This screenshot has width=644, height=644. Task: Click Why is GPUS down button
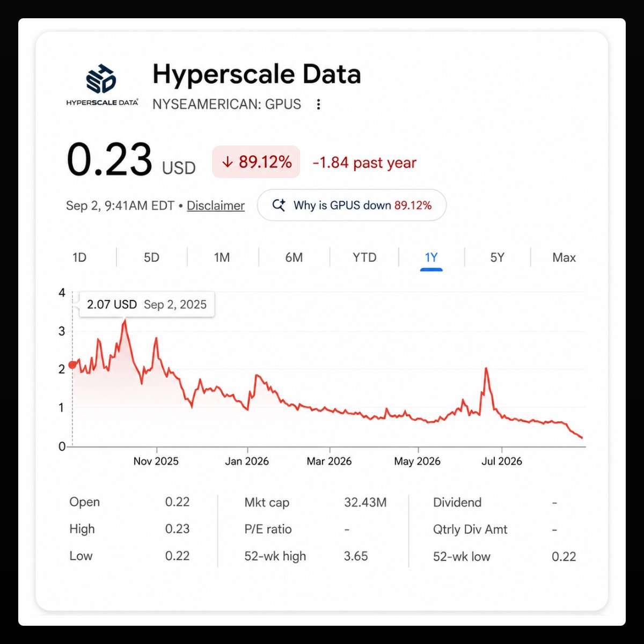click(x=352, y=205)
